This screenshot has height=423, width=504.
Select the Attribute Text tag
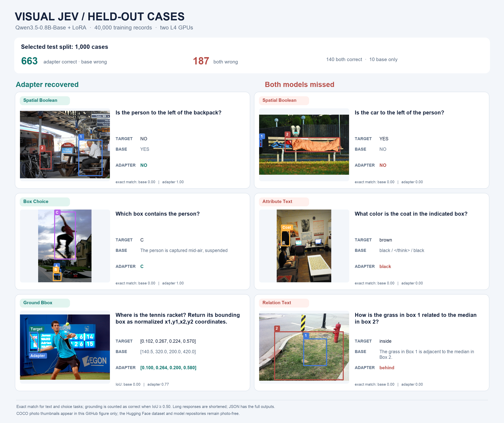[x=284, y=202]
